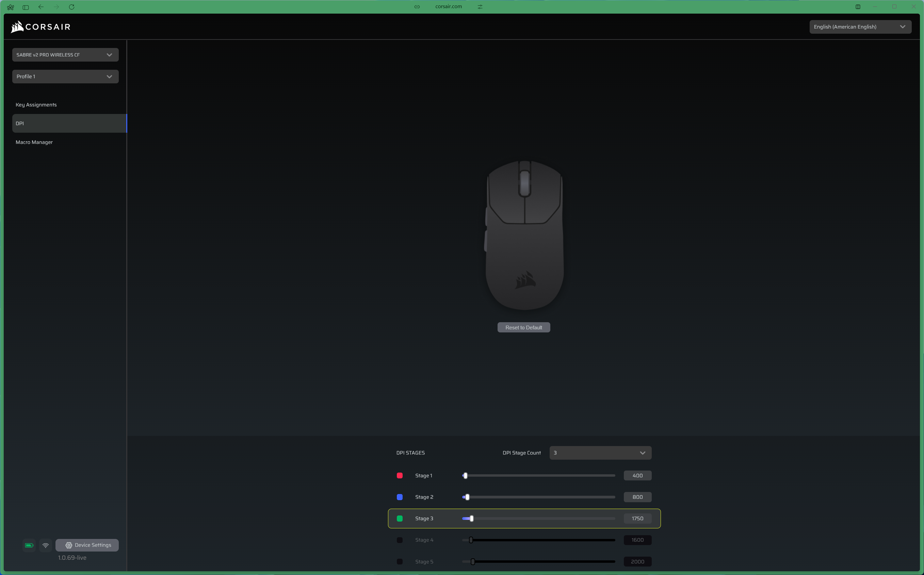This screenshot has height=575, width=924.
Task: Click the Stage 1 red color swatch
Action: [x=400, y=475]
